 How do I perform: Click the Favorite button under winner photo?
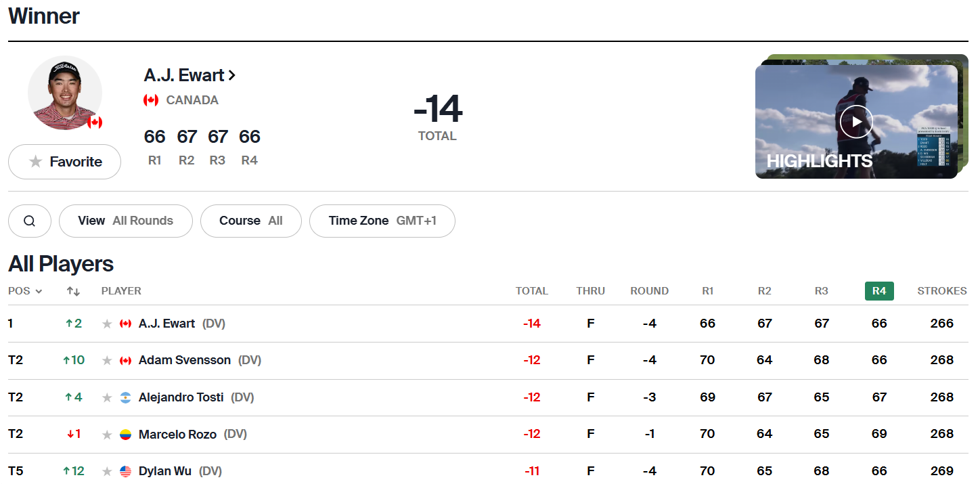[65, 162]
